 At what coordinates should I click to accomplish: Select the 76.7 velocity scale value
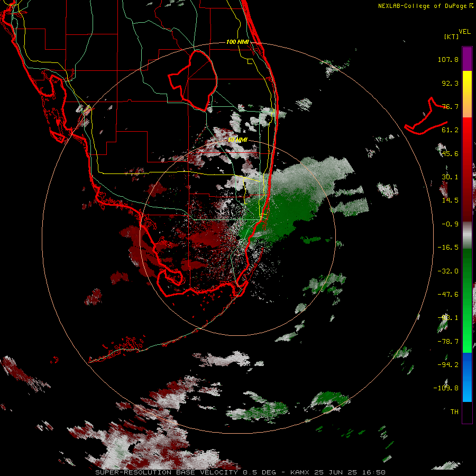click(450, 106)
